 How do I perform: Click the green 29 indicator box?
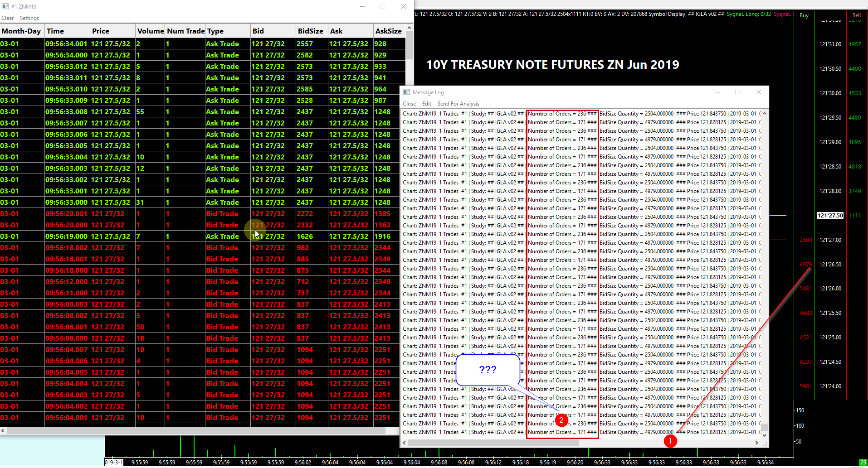pyautogui.click(x=863, y=463)
